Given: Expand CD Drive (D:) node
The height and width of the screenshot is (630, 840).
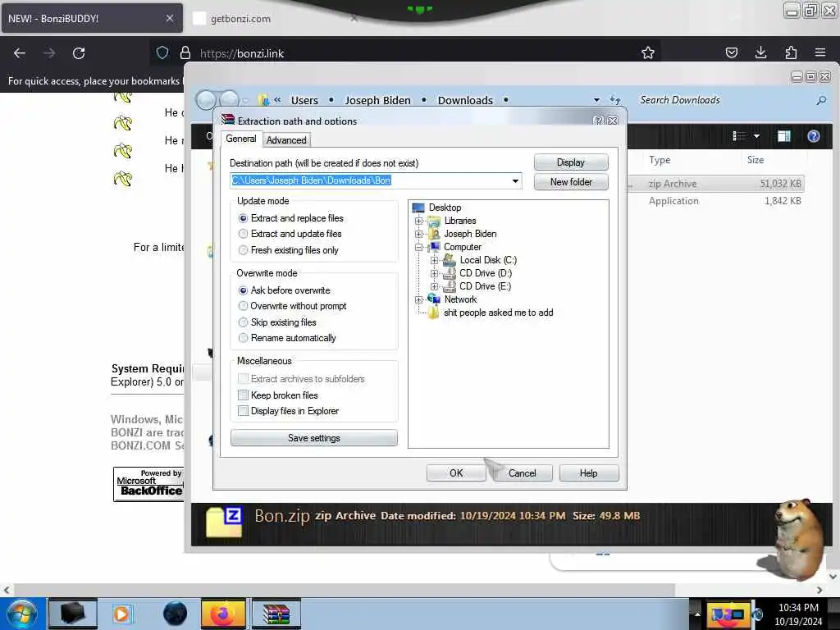Looking at the screenshot, I should point(435,273).
